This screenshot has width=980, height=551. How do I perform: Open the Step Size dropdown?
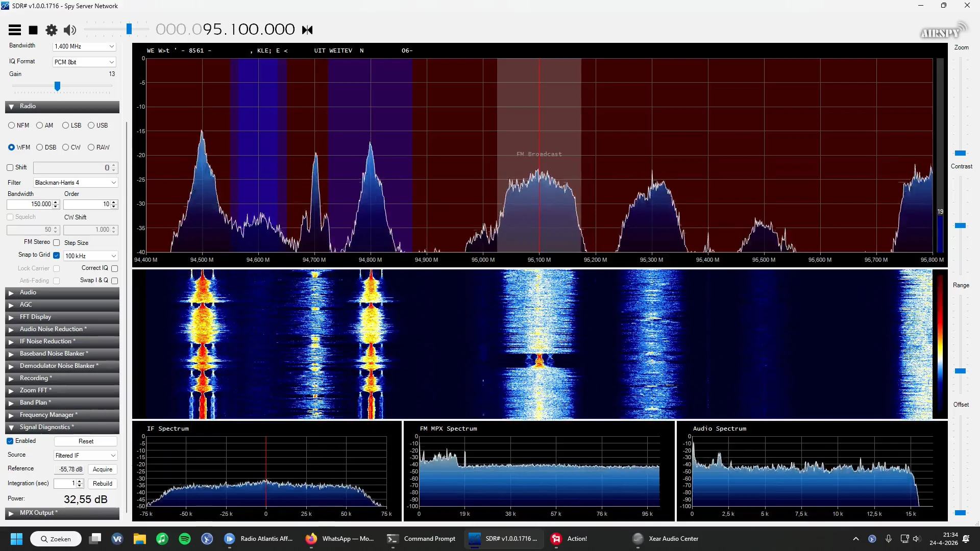coord(91,256)
